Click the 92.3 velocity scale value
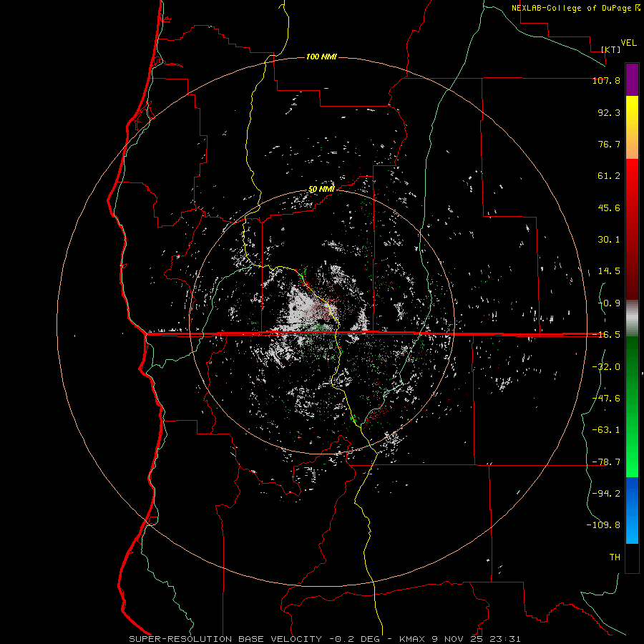644x644 pixels. pyautogui.click(x=609, y=112)
